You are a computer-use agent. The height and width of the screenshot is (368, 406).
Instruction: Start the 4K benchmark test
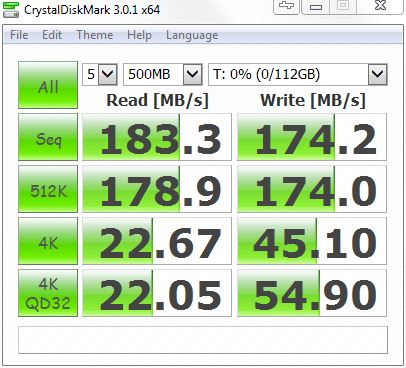click(48, 241)
